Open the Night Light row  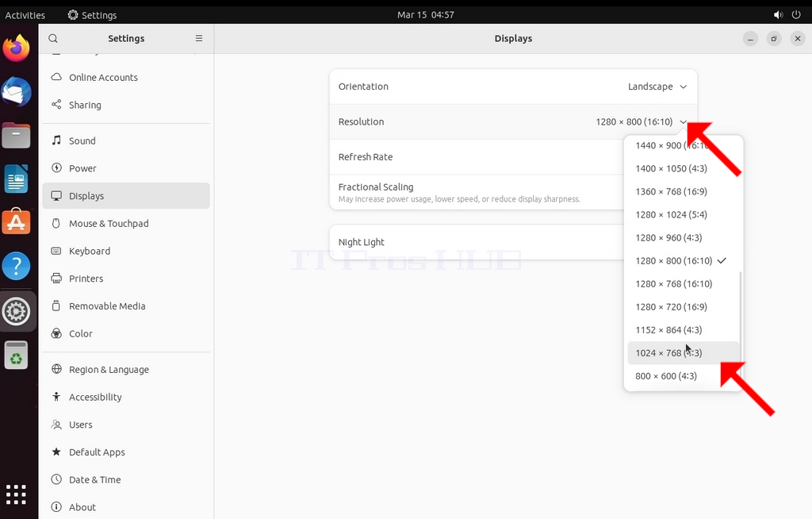(x=477, y=242)
